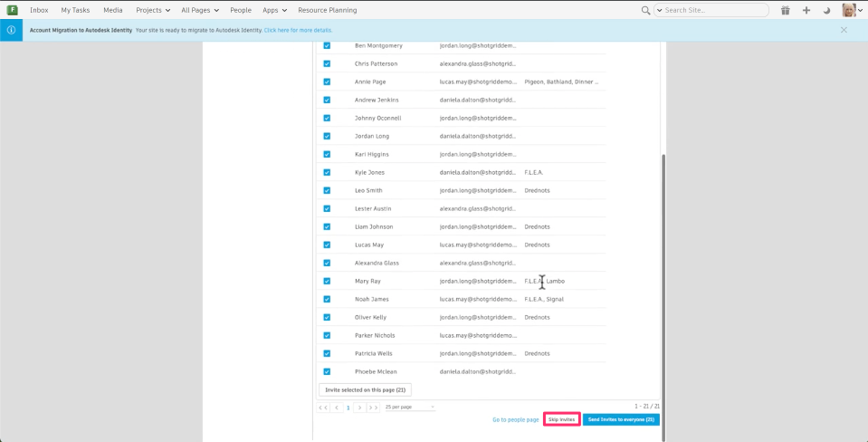Select page number 1 in pagination
The image size is (868, 442).
(348, 408)
